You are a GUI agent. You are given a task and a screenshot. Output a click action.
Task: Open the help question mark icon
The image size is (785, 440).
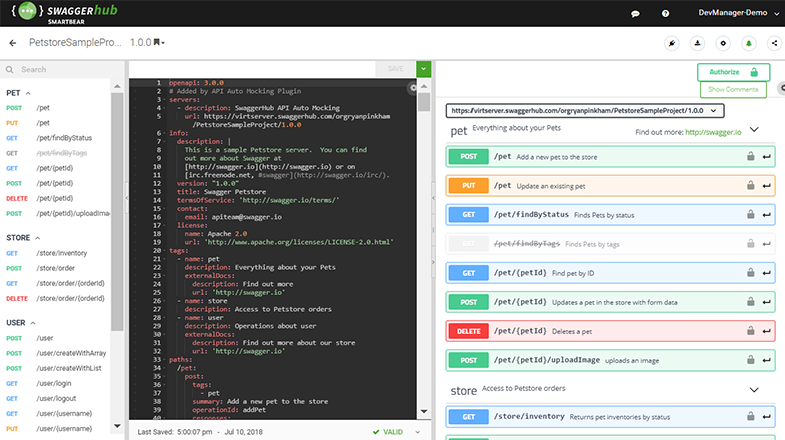665,14
